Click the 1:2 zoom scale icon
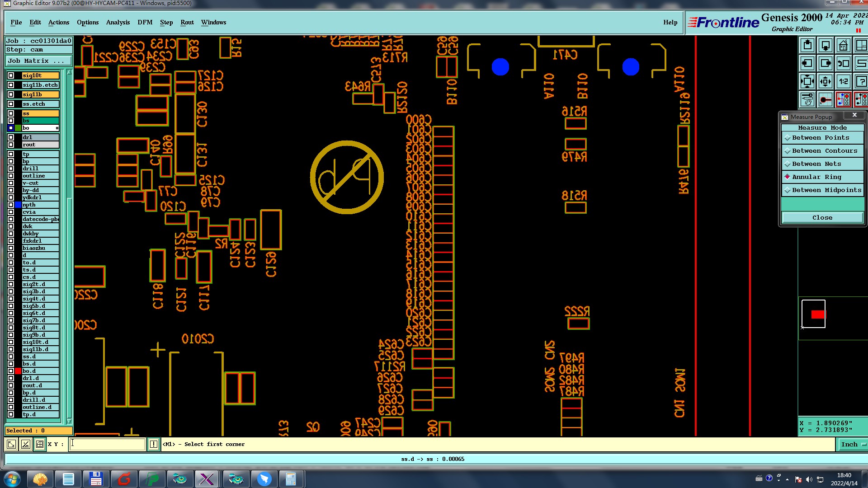 pos(843,82)
